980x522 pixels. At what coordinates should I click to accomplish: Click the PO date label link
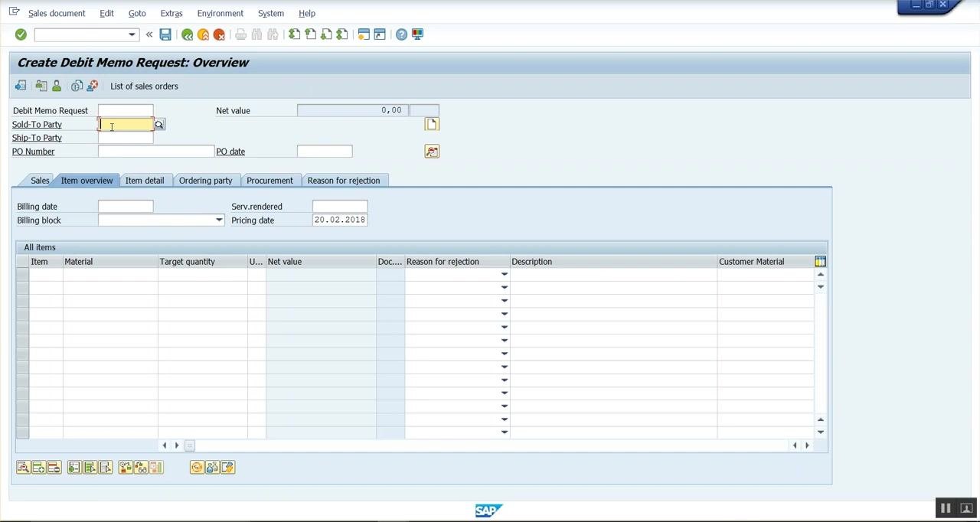point(230,152)
